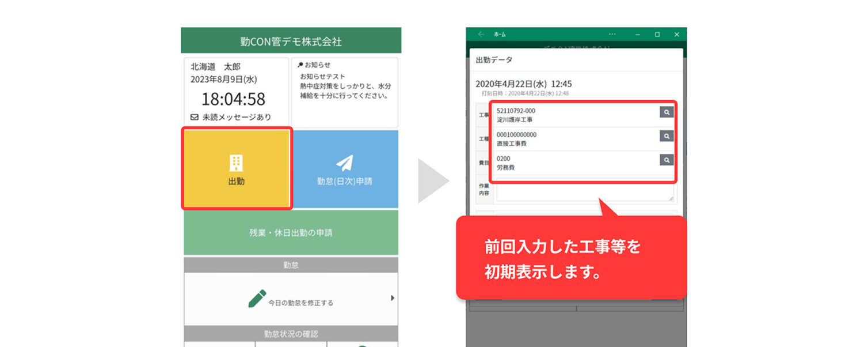The image size is (868, 347).
Task: Search 費目 with magnifier beside 労務費
Action: pyautogui.click(x=666, y=160)
